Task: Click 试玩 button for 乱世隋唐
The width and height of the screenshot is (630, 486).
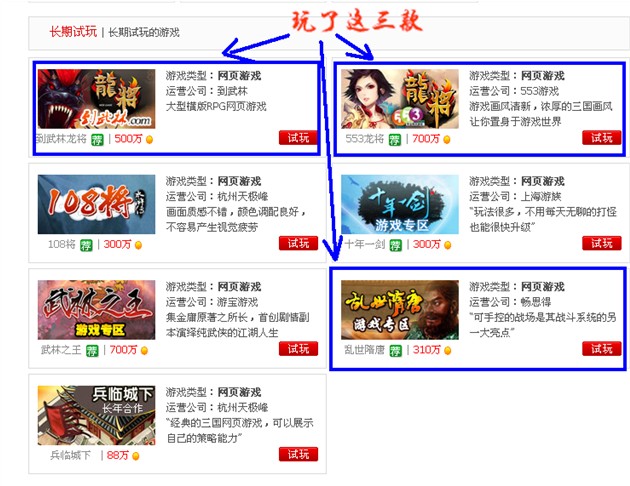Action: click(601, 349)
